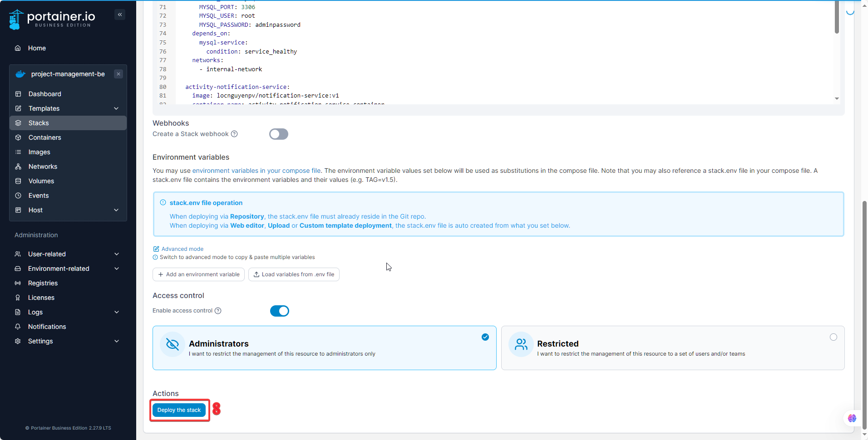Click the Licenses award icon
The height and width of the screenshot is (440, 868).
[x=18, y=298]
